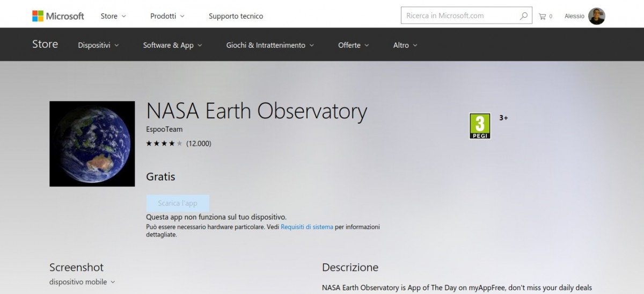Click the (12.000) ratings count
The width and height of the screenshot is (644, 294).
click(x=199, y=144)
